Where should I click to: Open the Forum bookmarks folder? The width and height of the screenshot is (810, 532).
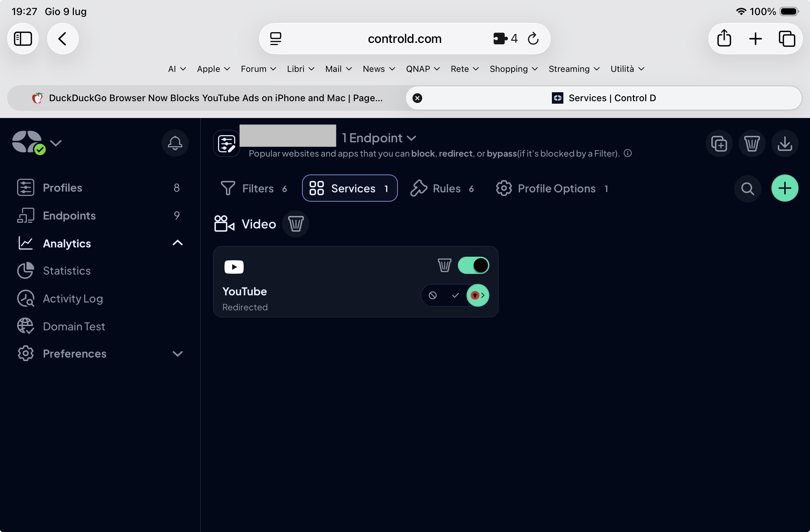(258, 69)
